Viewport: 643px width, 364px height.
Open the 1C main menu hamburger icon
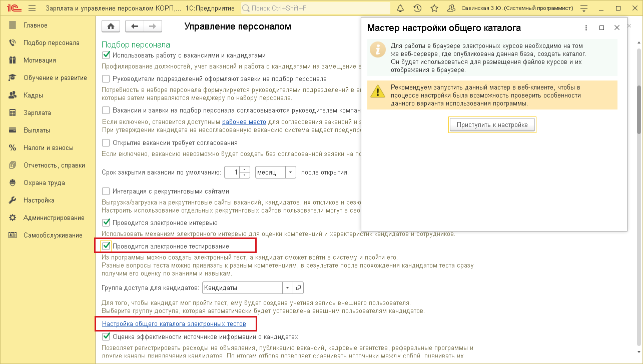[32, 8]
